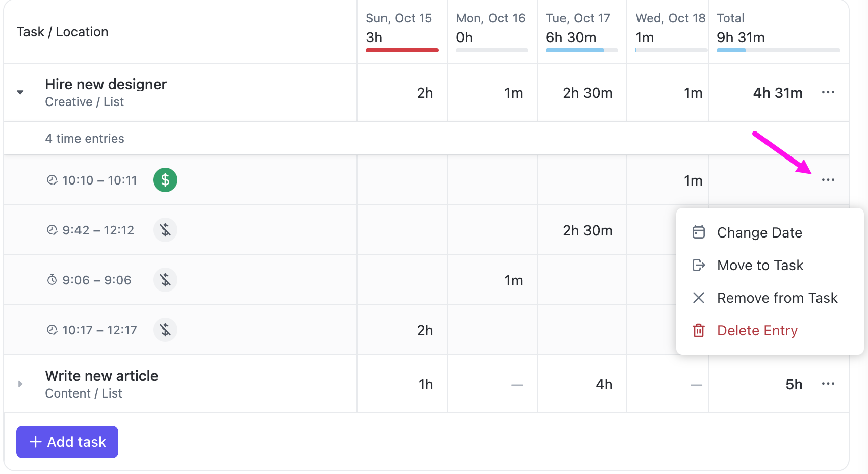Click the calendar icon for Change Date
The width and height of the screenshot is (868, 474).
(699, 232)
